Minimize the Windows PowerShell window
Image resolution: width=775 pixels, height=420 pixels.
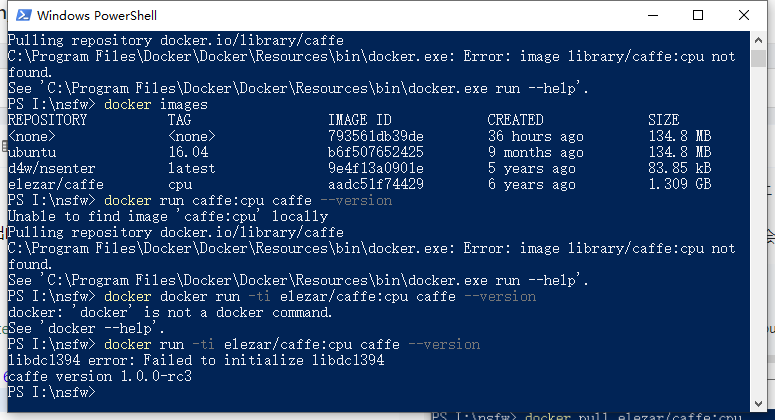pos(653,15)
